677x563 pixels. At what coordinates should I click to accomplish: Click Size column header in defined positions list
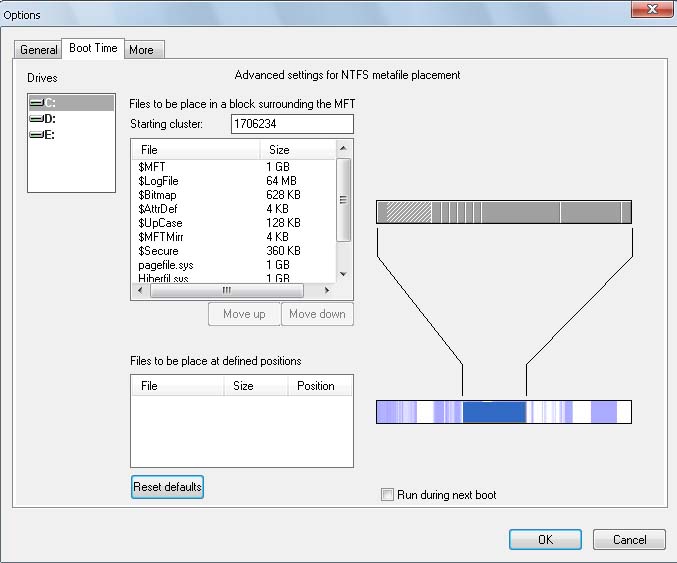(x=256, y=386)
